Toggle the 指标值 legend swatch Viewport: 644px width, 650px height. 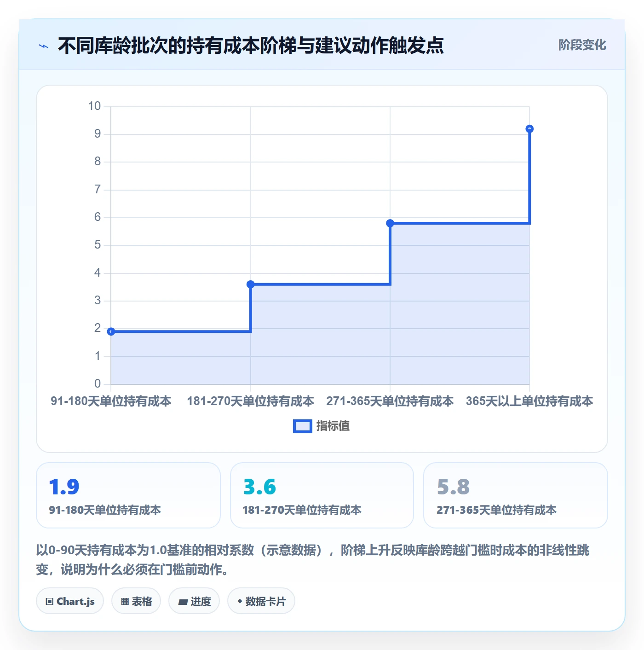pos(302,426)
